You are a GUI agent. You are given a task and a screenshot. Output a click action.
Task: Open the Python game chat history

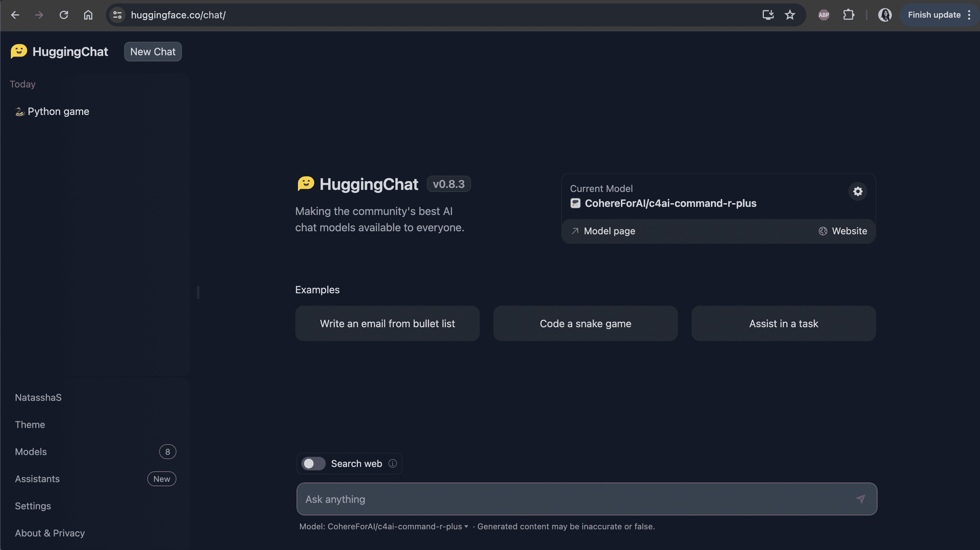pyautogui.click(x=58, y=111)
